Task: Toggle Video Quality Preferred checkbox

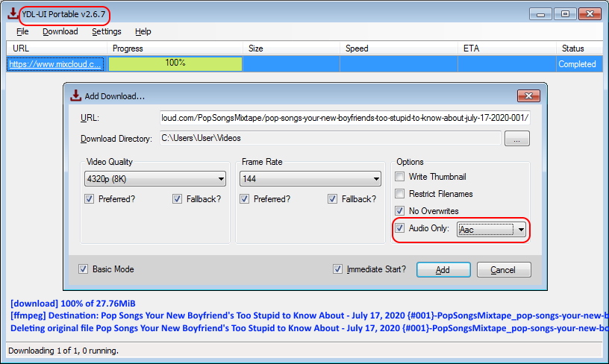Action: (x=90, y=199)
